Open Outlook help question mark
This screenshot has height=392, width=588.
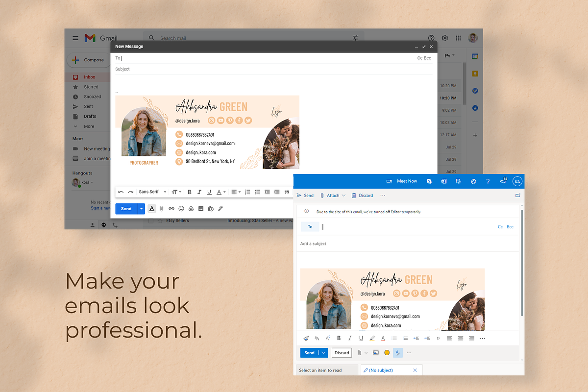click(488, 181)
